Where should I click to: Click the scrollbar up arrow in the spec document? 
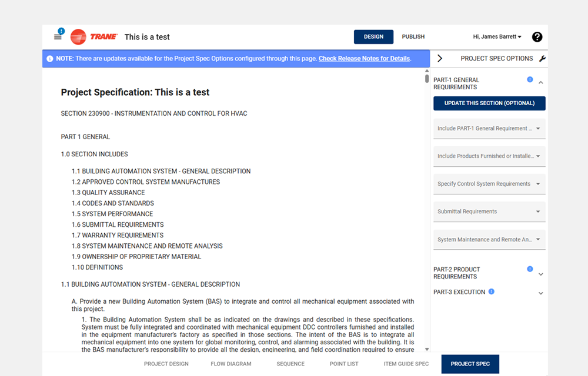(427, 70)
